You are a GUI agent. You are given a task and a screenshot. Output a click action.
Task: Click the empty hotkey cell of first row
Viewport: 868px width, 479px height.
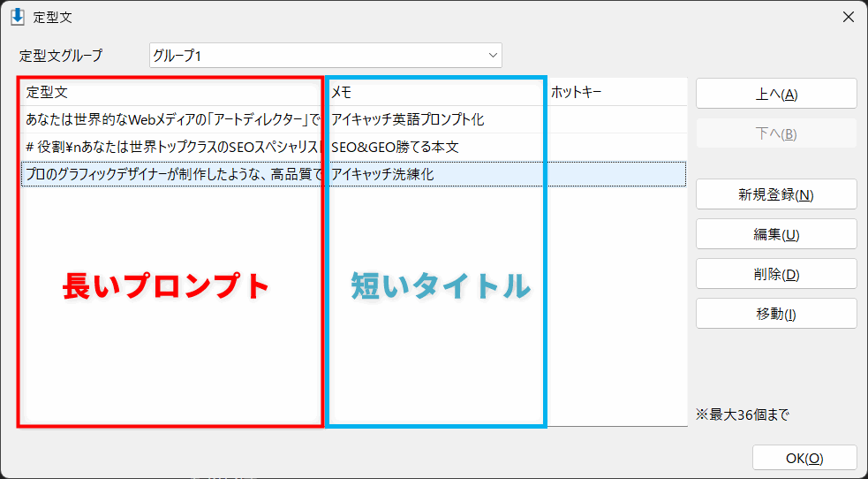[x=616, y=119]
